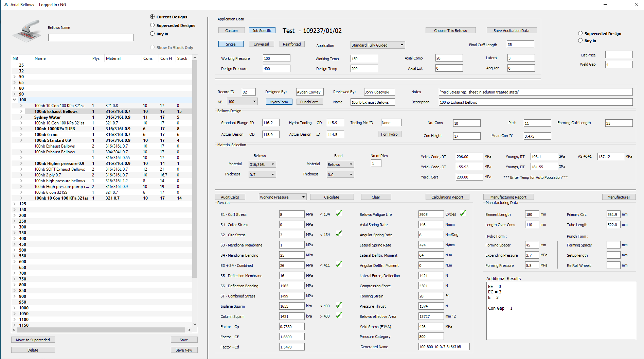The width and height of the screenshot is (644, 359).
Task: Expand the NB 125 tree node
Action: click(15, 204)
